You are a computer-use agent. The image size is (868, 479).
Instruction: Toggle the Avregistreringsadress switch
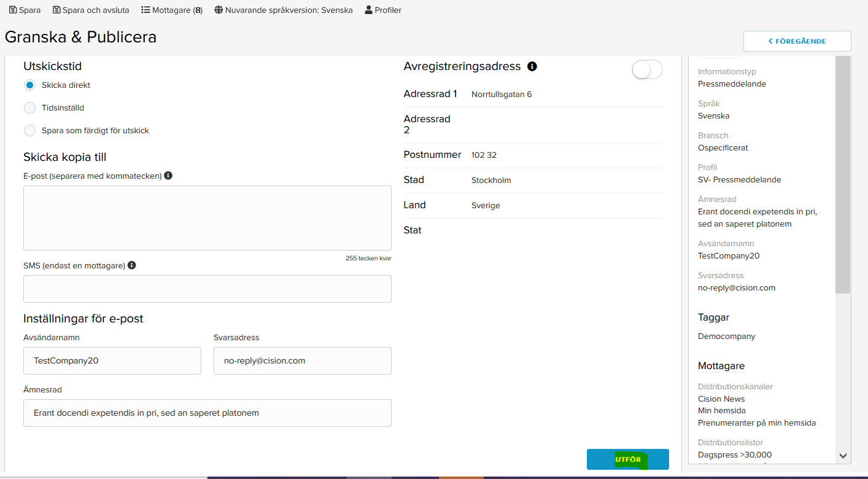point(647,70)
